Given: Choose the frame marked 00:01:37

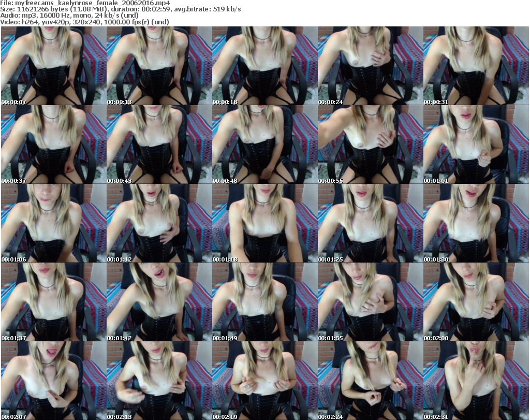Looking at the screenshot, I should 53,302.
